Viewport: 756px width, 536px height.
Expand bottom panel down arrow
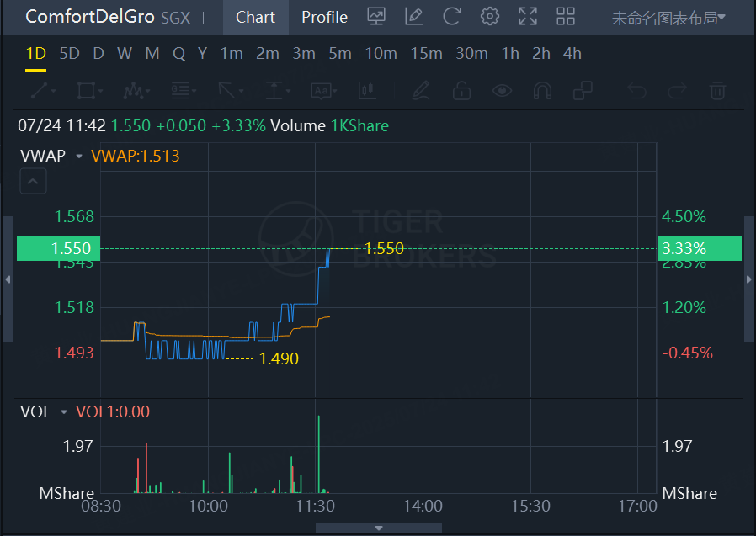[379, 528]
